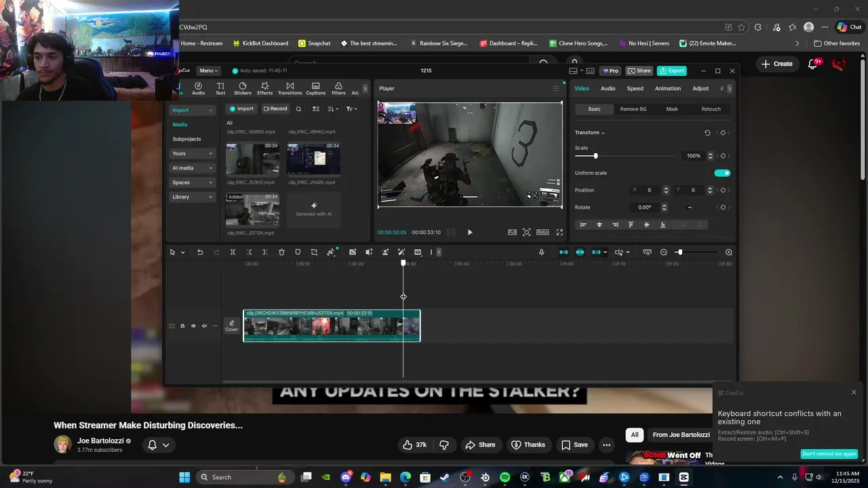This screenshot has height=488, width=868.
Task: Open the Text tool panel
Action: coord(220,89)
